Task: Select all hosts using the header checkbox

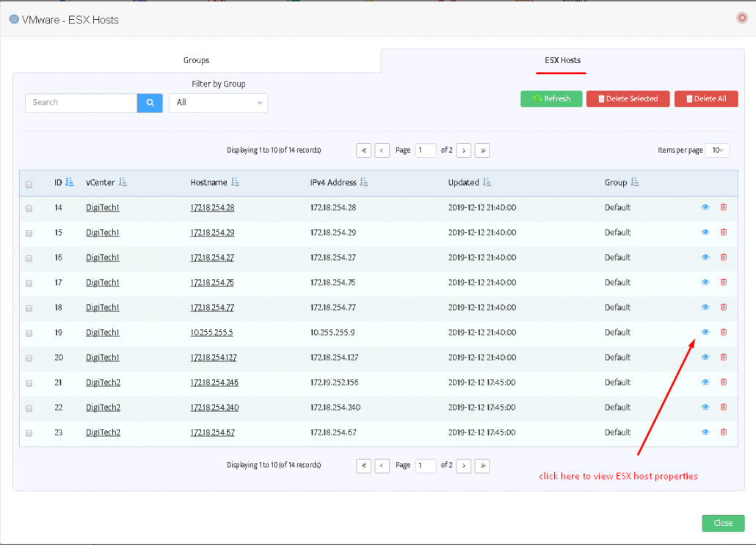Action: click(x=29, y=184)
